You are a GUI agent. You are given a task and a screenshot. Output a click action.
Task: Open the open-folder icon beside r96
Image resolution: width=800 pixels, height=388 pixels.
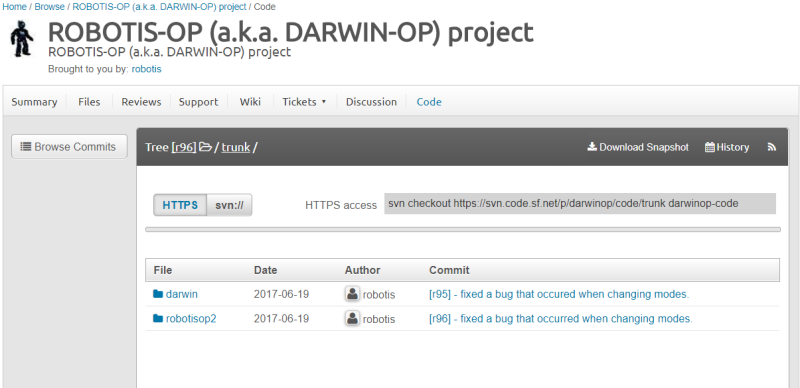205,147
